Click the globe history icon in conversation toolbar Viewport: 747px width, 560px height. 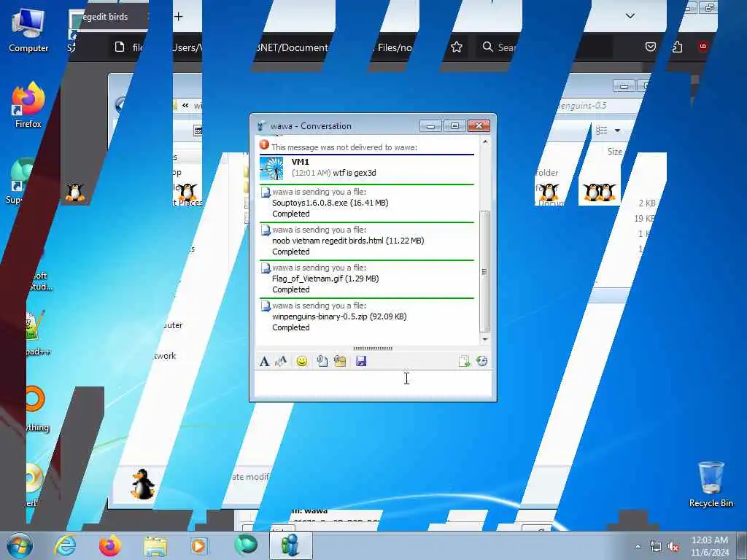[x=481, y=362]
